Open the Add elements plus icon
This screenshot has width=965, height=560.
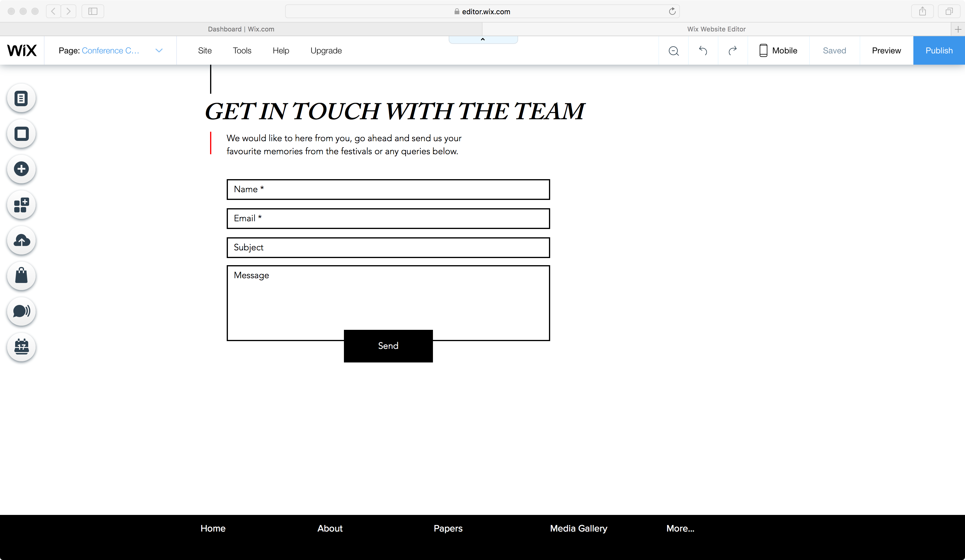[x=21, y=169]
